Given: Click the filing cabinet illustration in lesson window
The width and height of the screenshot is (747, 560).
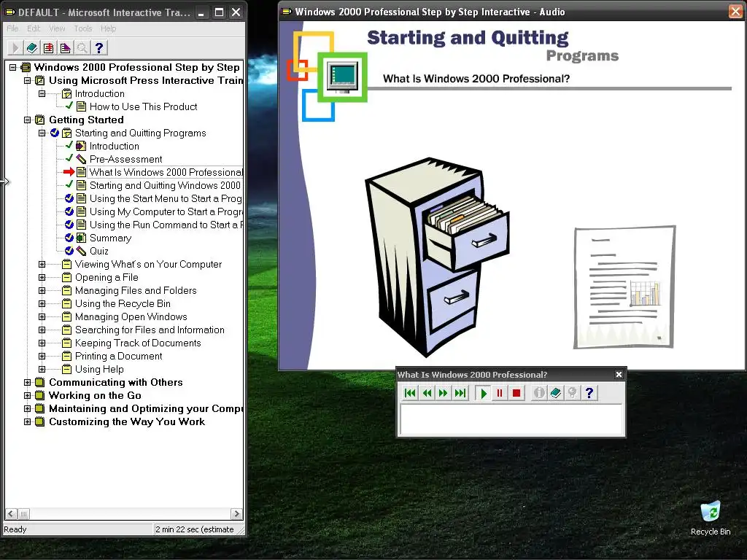Looking at the screenshot, I should (x=437, y=257).
